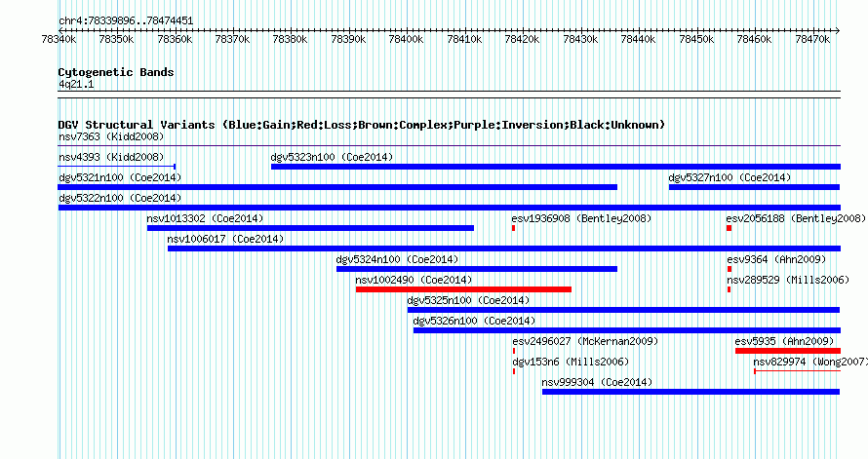This screenshot has width=868, height=459.
Task: Click the red marker under esv2056188
Action: click(x=730, y=228)
